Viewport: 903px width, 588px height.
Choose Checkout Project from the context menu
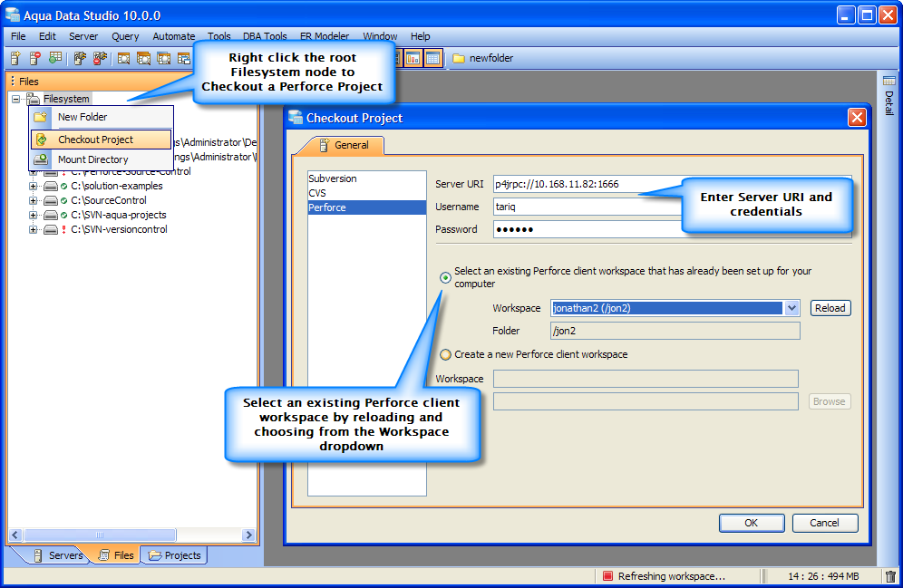[x=102, y=140]
